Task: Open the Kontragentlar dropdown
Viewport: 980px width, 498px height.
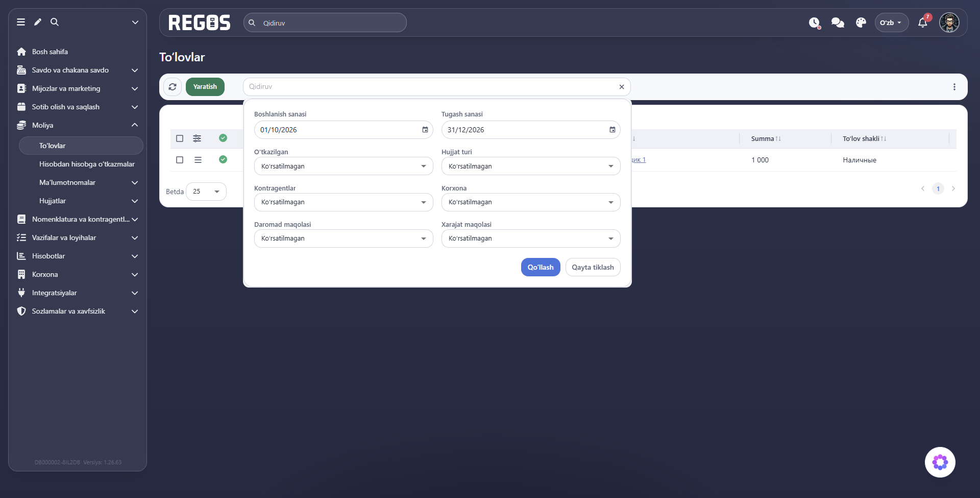Action: pyautogui.click(x=344, y=202)
